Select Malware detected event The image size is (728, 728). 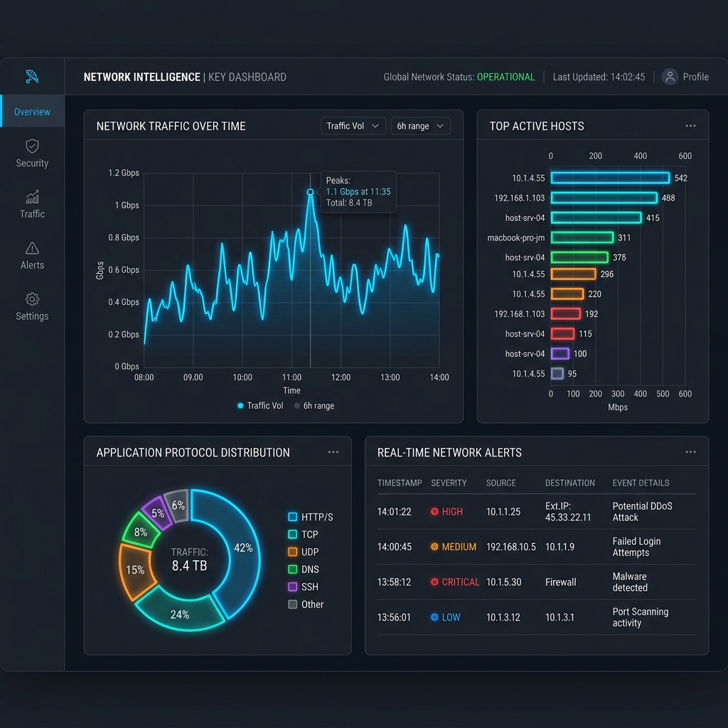tap(630, 582)
